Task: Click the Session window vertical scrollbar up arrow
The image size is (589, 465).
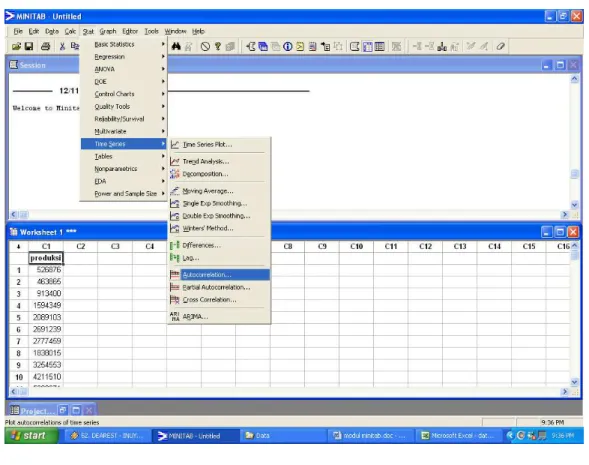Action: (574, 79)
